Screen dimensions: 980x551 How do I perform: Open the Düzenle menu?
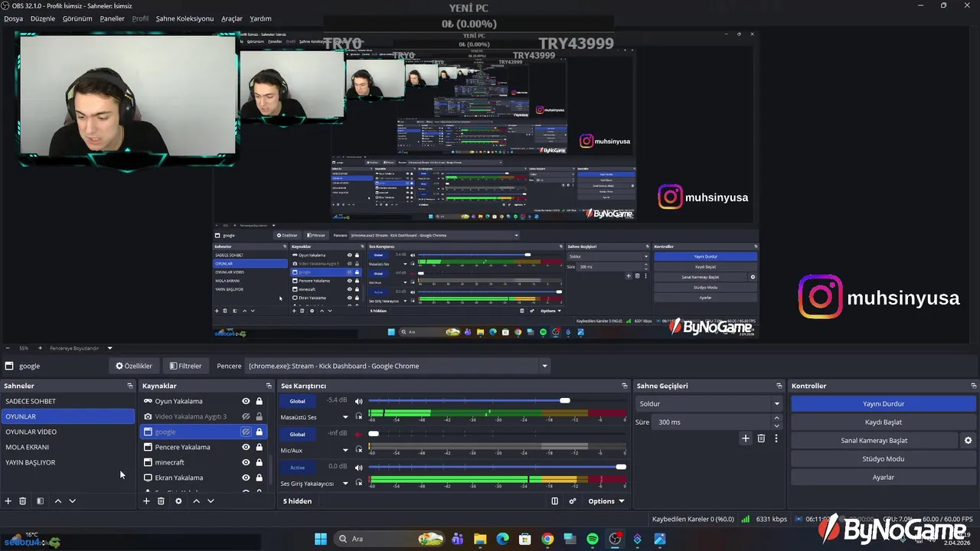[43, 18]
